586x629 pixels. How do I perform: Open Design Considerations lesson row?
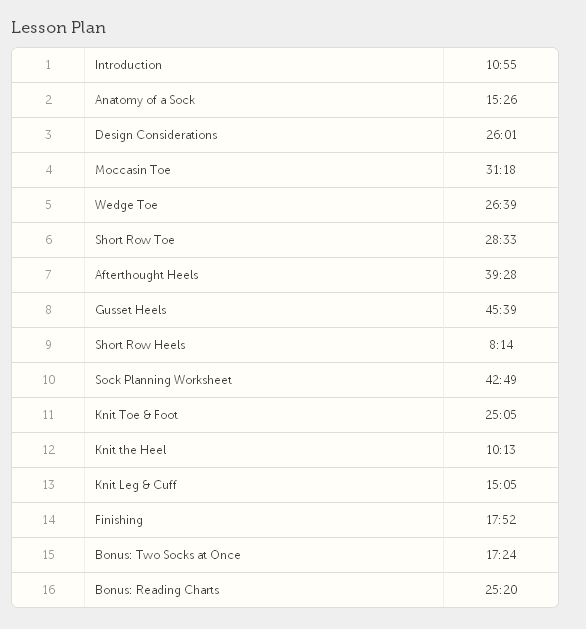point(285,135)
